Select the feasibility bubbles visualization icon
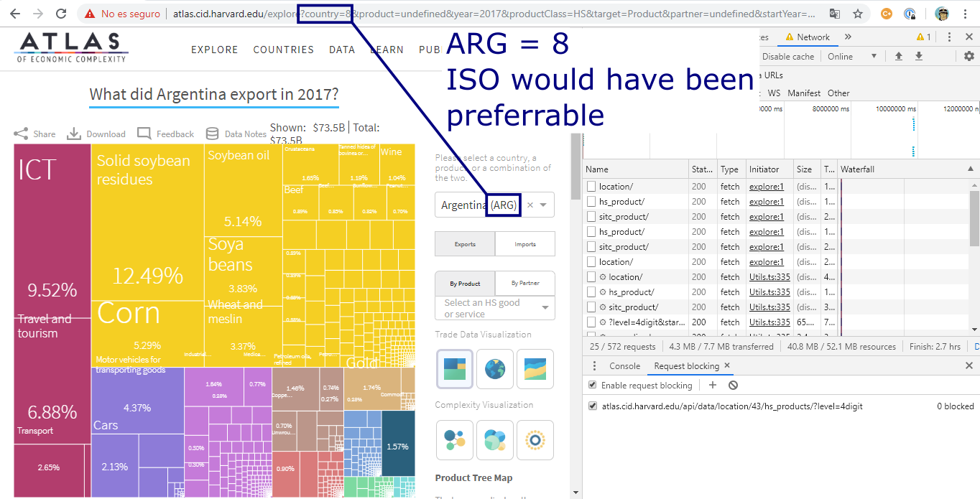Image resolution: width=980 pixels, height=499 pixels. pyautogui.click(x=494, y=439)
